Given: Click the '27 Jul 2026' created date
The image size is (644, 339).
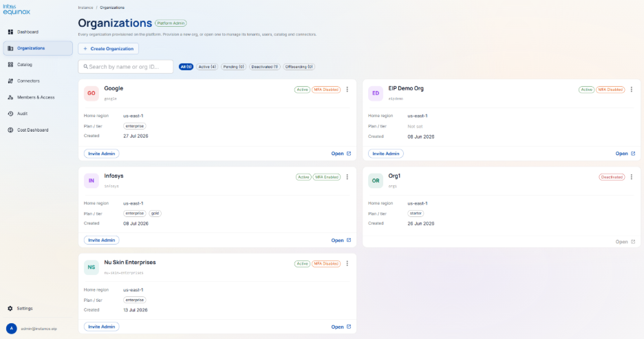Looking at the screenshot, I should click(x=136, y=136).
